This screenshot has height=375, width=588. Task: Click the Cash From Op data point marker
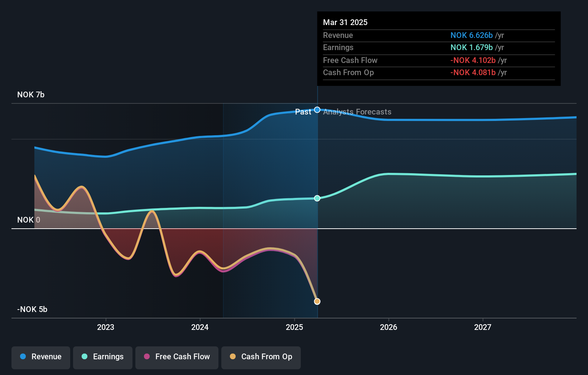tap(317, 302)
